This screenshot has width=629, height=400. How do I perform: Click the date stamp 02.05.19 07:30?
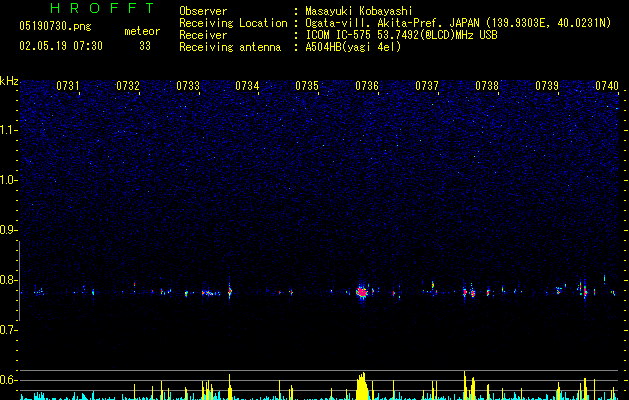61,46
